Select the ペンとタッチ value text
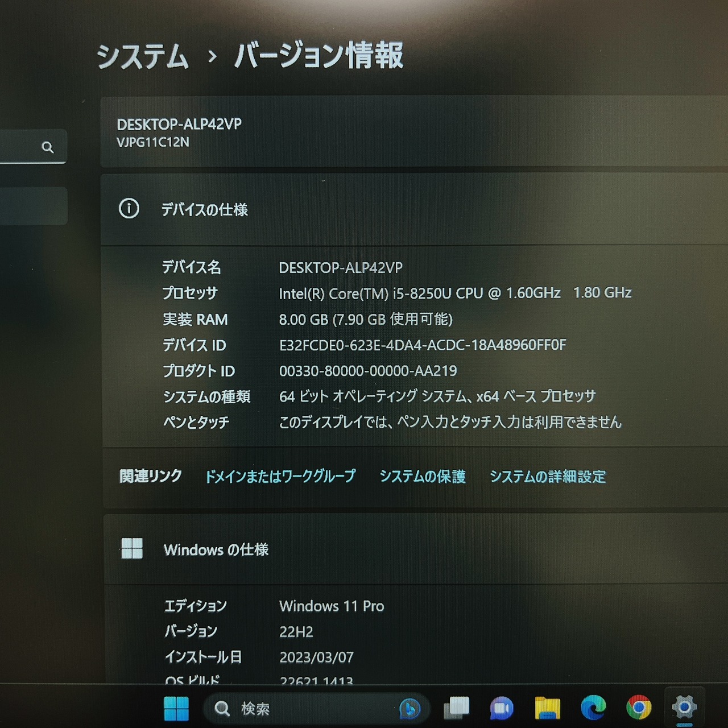The width and height of the screenshot is (728, 728). (450, 422)
